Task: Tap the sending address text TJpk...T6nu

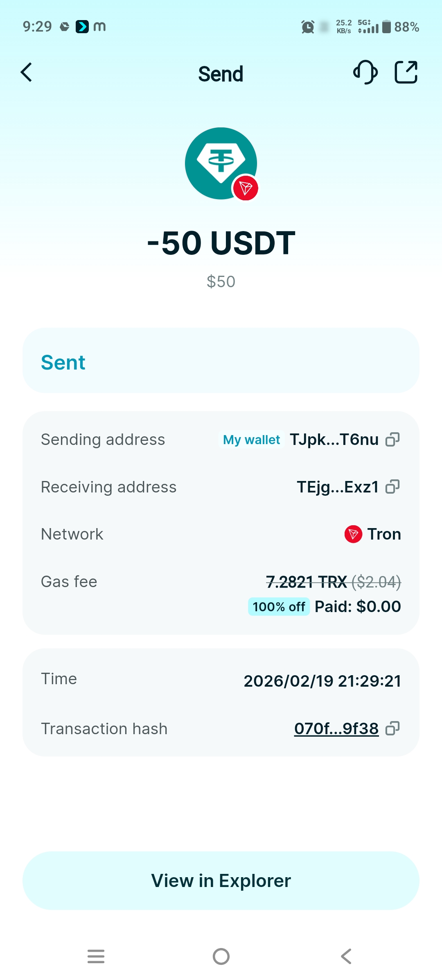Action: tap(334, 440)
